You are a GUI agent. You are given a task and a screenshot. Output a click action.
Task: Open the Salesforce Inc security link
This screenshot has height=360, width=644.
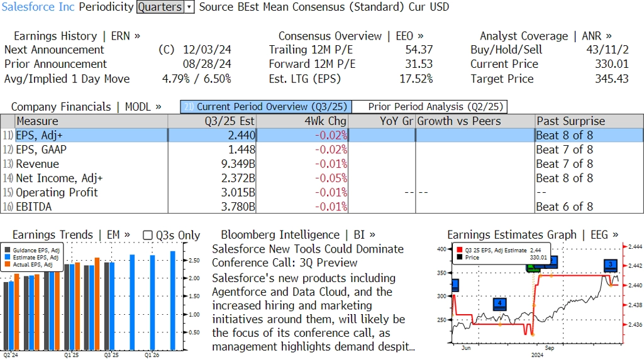[x=38, y=7]
